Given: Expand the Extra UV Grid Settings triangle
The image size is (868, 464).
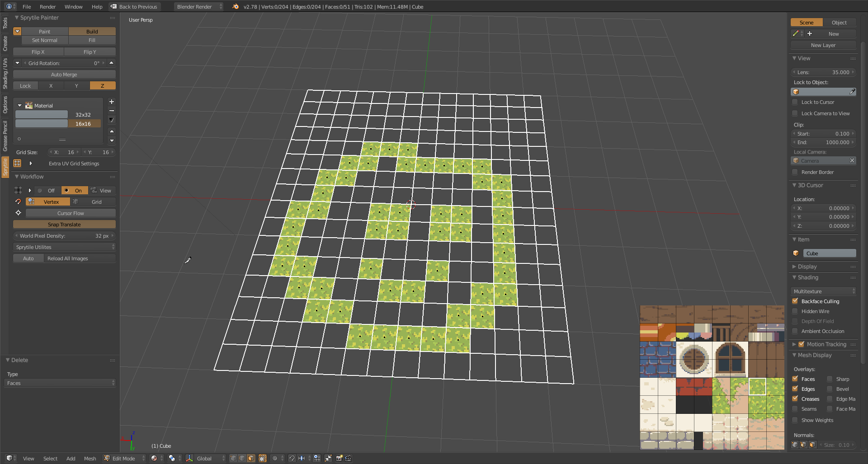Looking at the screenshot, I should click(31, 163).
